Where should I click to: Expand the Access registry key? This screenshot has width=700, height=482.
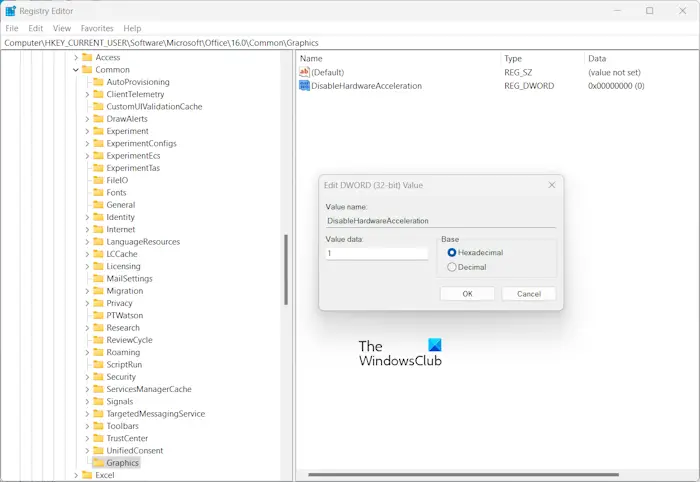(x=76, y=58)
